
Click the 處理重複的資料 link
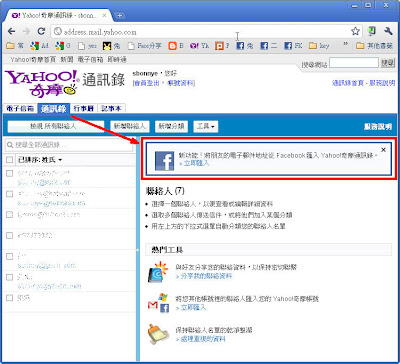pos(200,339)
